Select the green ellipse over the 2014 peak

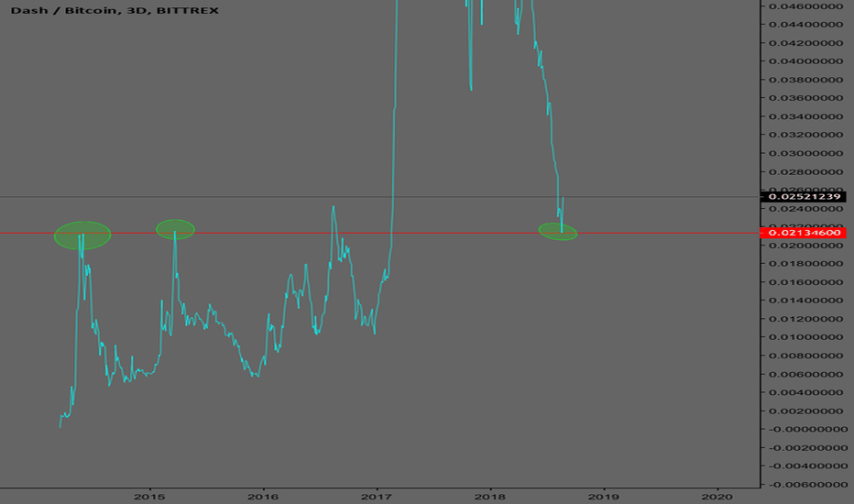(82, 236)
